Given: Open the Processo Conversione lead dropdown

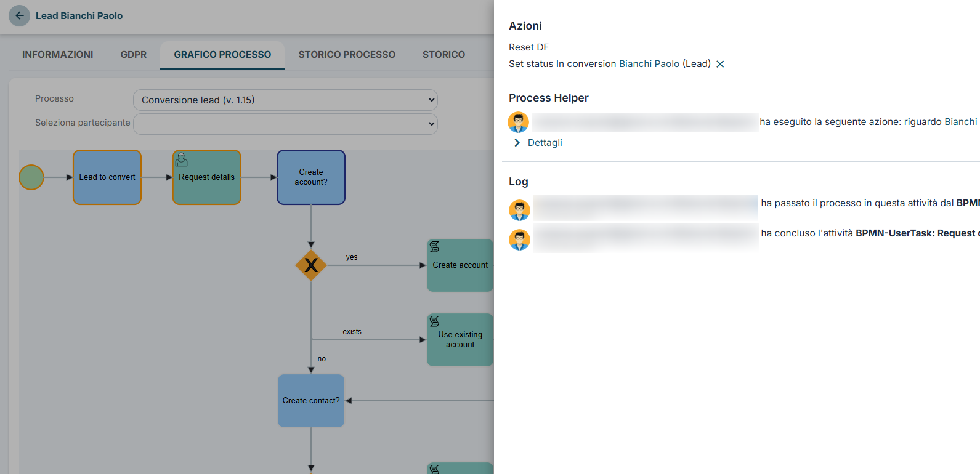Looking at the screenshot, I should (285, 100).
